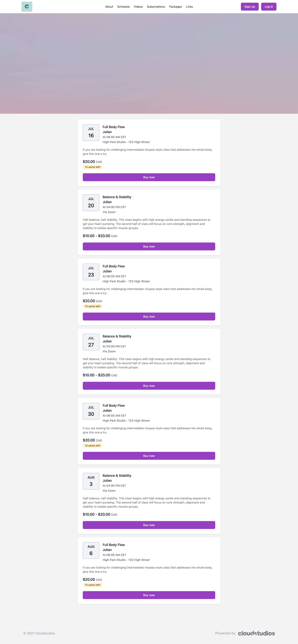
Task: Select the Links menu item
Action: pos(189,7)
